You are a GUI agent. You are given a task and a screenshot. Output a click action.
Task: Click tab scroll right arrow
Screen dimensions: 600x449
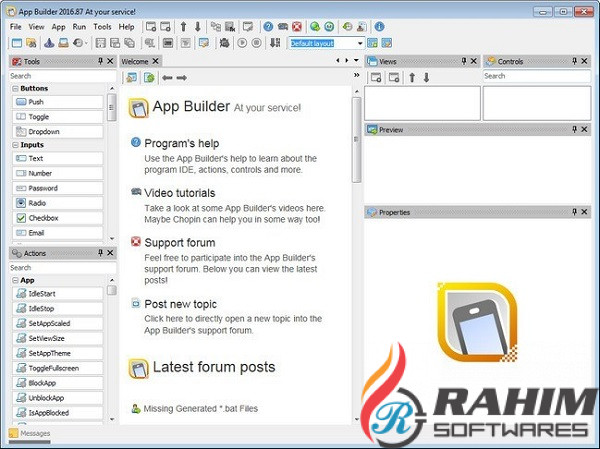(347, 60)
